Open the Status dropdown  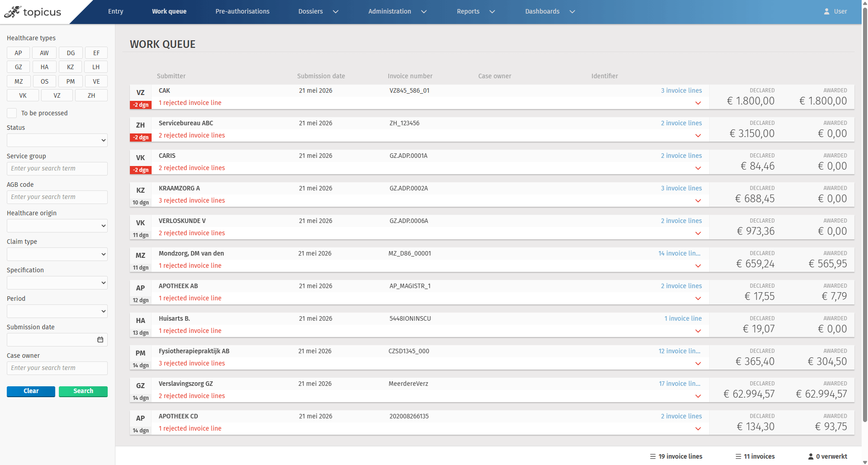[x=57, y=140]
